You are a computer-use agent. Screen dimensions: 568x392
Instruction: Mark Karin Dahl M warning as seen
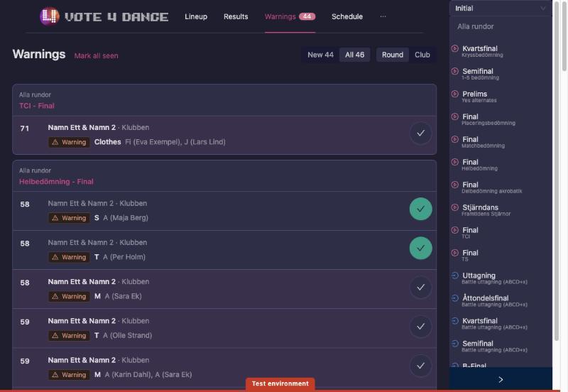420,366
